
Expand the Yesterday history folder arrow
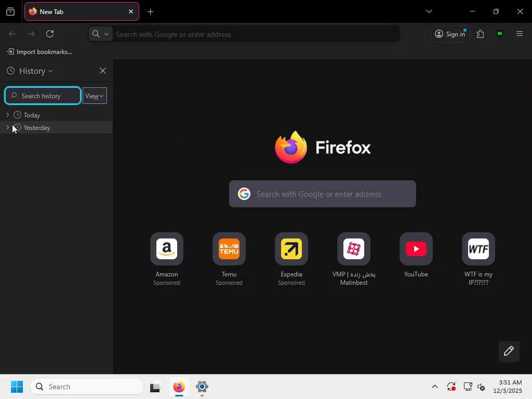7,128
